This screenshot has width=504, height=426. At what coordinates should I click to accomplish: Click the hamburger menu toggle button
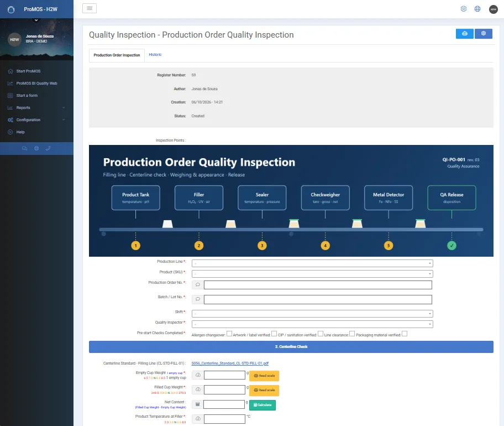[x=90, y=8]
